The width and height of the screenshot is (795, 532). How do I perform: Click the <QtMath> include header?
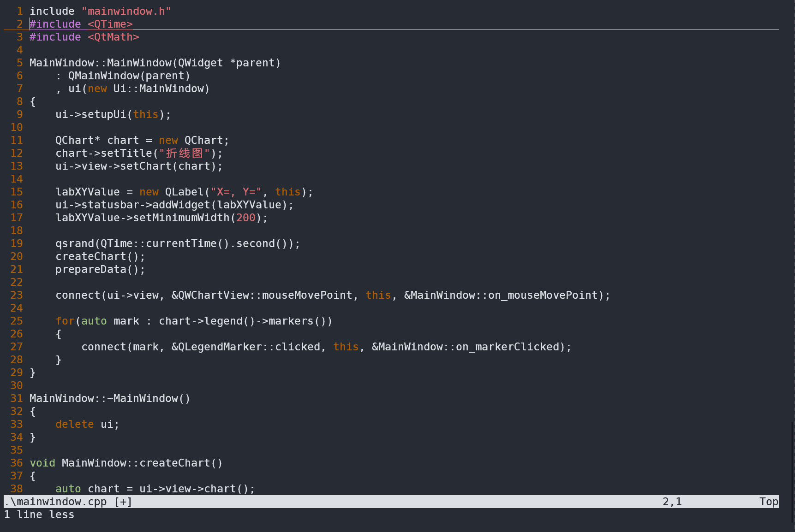[114, 37]
